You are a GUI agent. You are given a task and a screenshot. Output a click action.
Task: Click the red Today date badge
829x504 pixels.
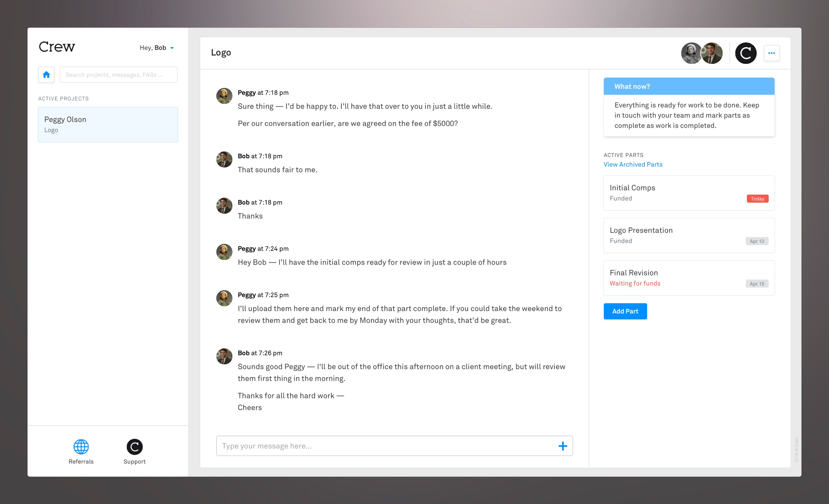757,199
